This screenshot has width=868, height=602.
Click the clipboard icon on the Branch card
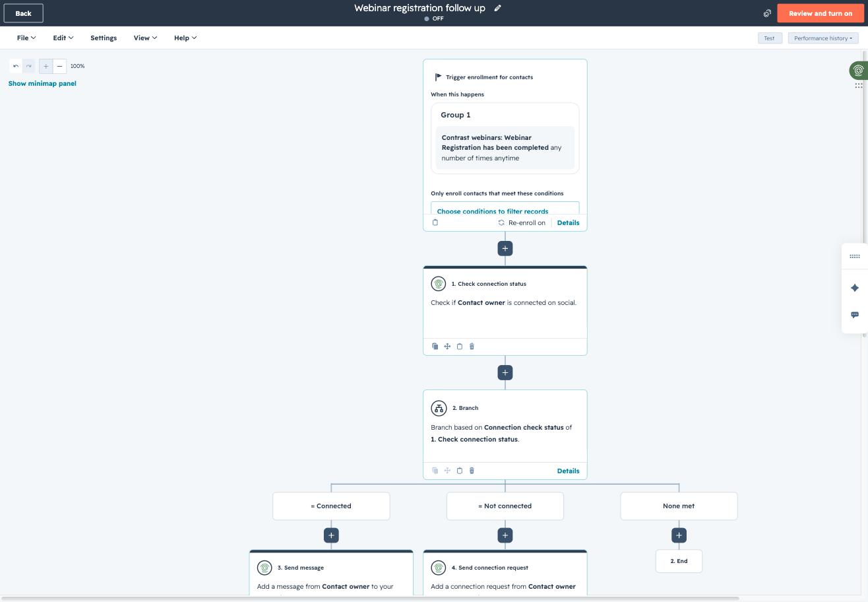pyautogui.click(x=460, y=471)
